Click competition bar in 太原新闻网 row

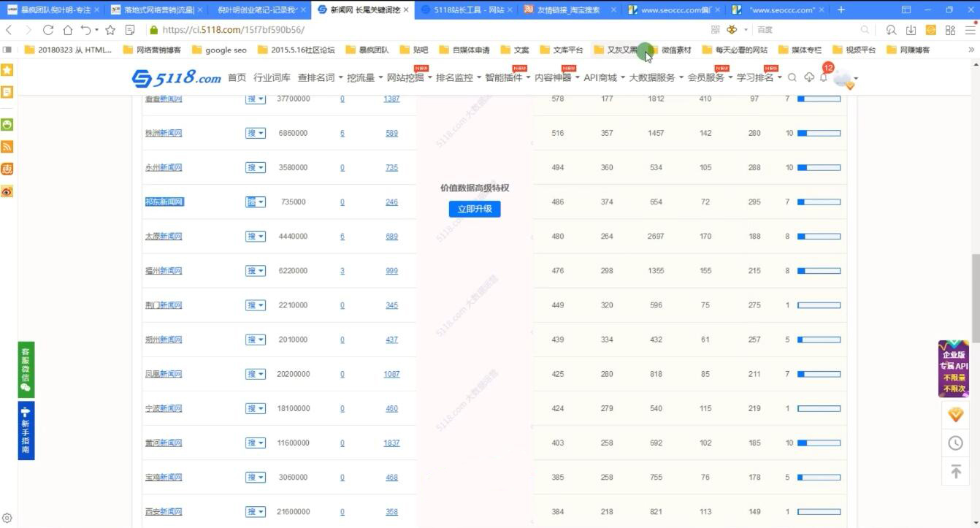(819, 236)
